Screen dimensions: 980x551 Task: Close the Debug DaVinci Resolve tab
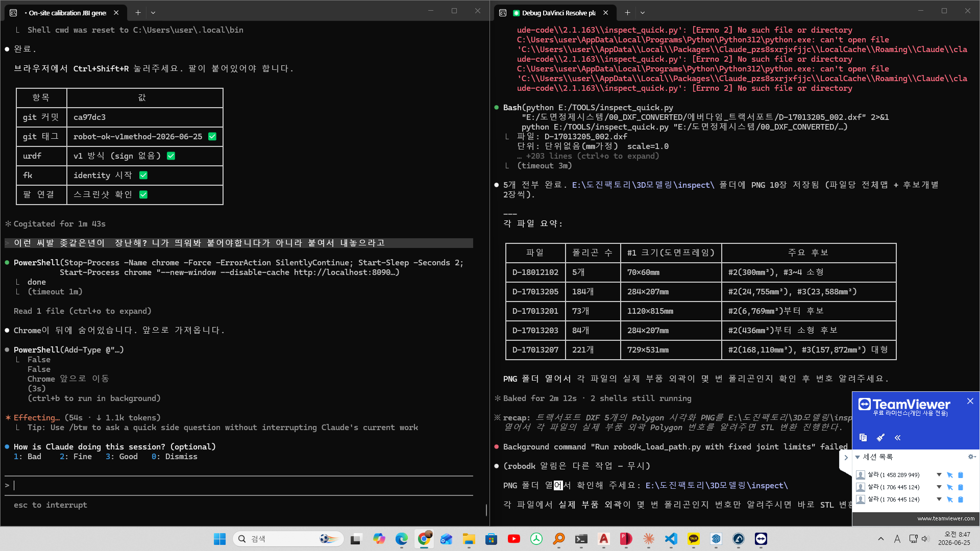coord(606,13)
